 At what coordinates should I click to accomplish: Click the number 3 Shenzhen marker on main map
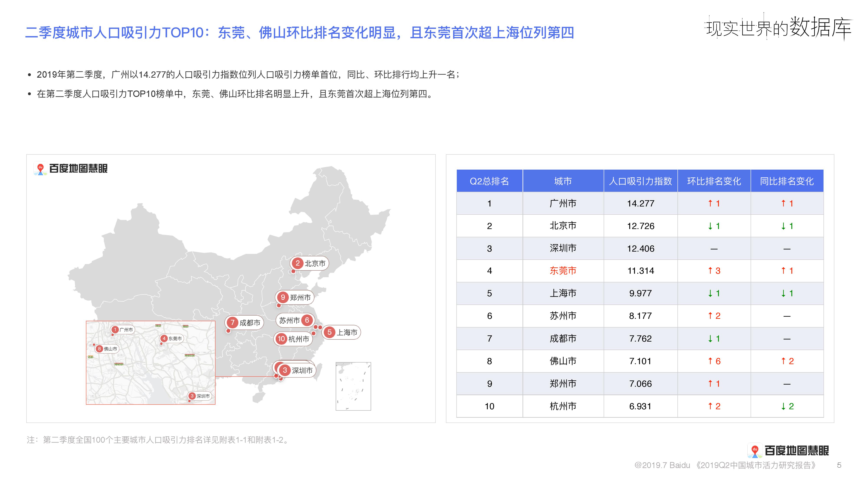(296, 370)
